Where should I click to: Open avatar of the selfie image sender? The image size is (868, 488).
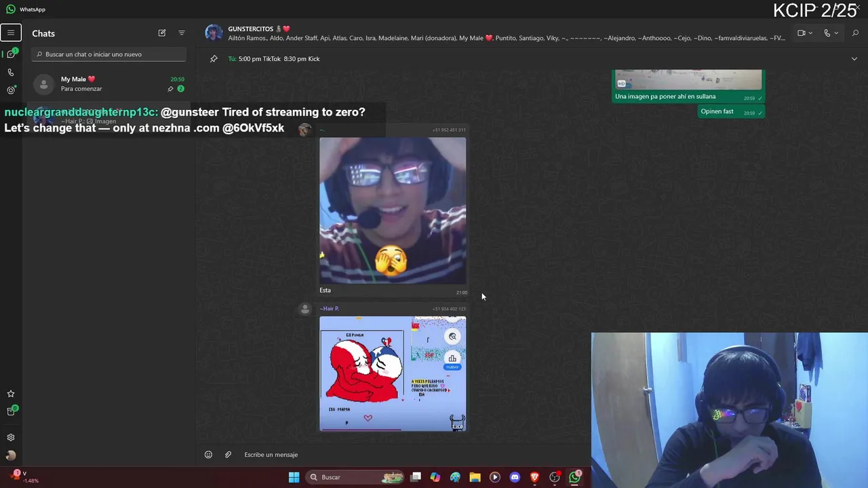coord(304,130)
